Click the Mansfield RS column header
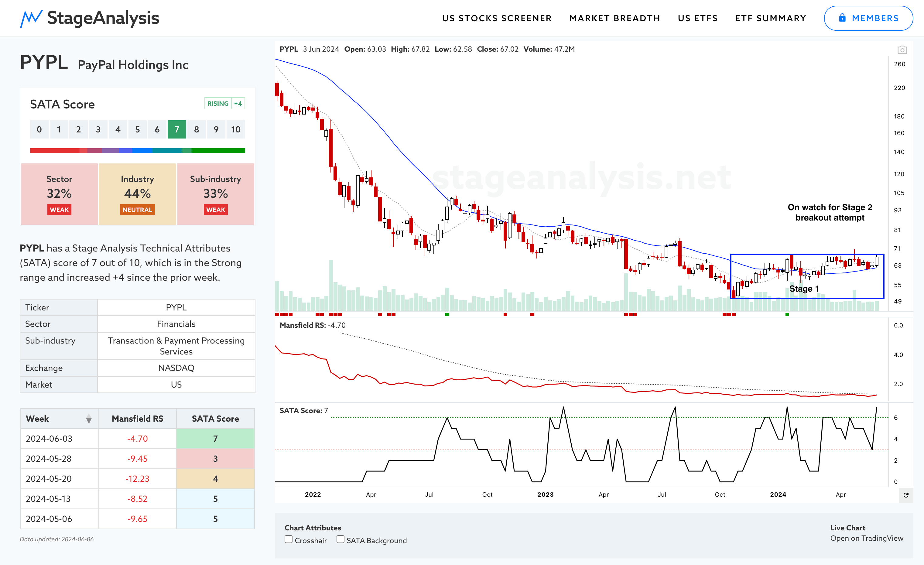The height and width of the screenshot is (565, 924). tap(137, 419)
